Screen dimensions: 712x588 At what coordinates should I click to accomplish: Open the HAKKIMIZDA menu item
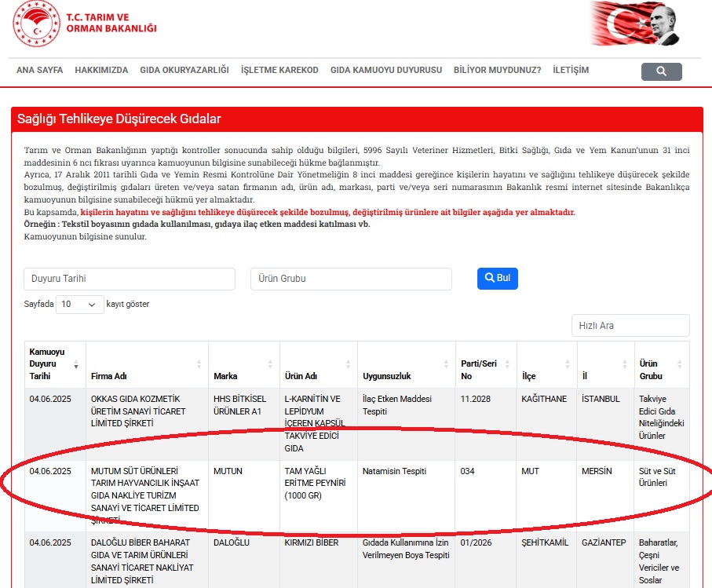101,70
